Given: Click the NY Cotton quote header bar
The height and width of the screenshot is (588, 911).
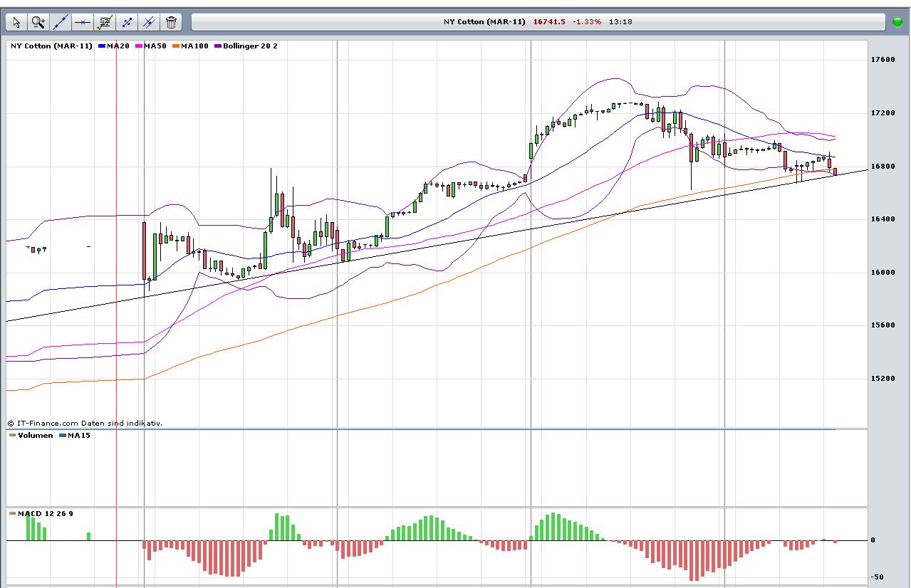Looking at the screenshot, I should pos(537,22).
